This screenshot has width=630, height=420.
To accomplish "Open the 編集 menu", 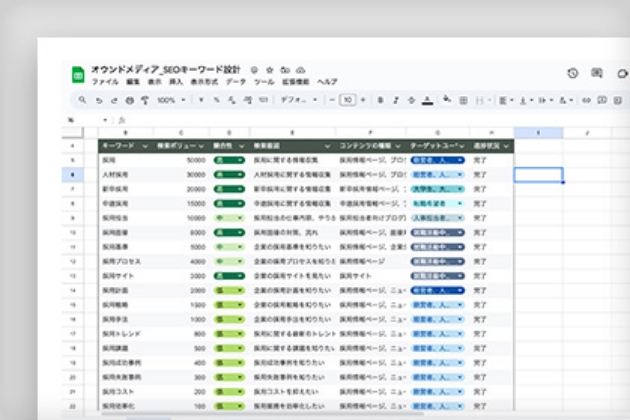I will tap(133, 82).
